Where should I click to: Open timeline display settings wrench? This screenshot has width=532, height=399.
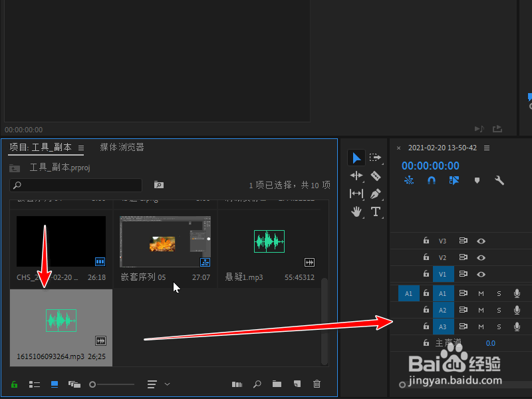(x=499, y=180)
